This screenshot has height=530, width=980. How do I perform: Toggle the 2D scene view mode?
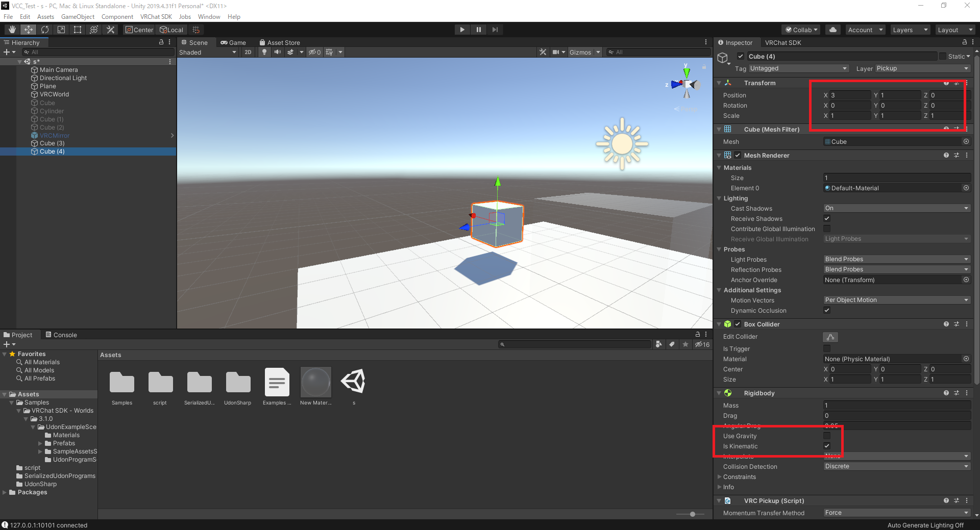point(248,52)
